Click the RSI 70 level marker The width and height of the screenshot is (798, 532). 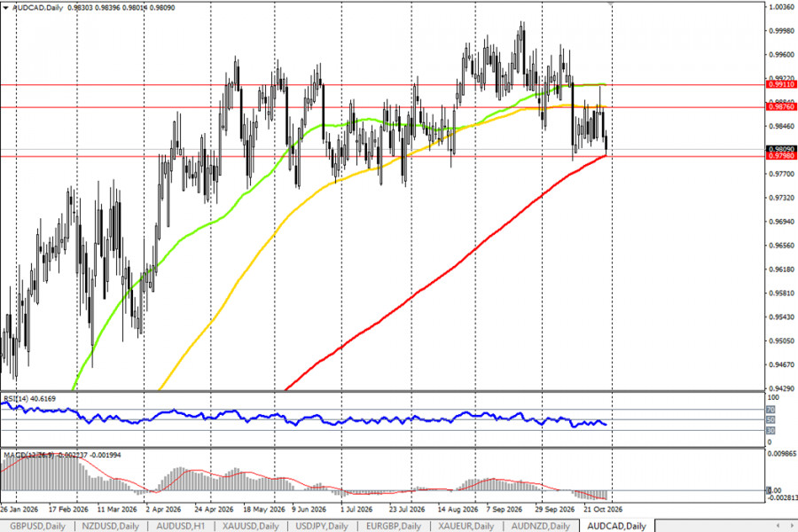click(771, 410)
